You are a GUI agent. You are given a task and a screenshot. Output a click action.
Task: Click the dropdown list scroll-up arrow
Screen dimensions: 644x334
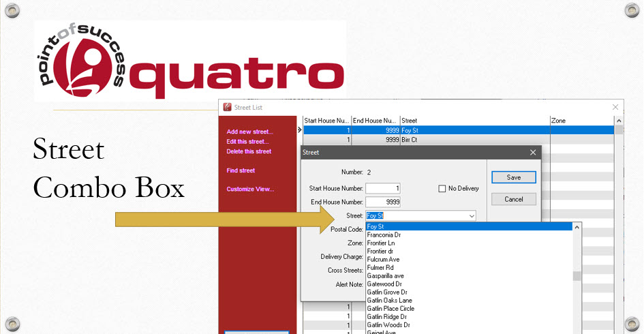577,227
